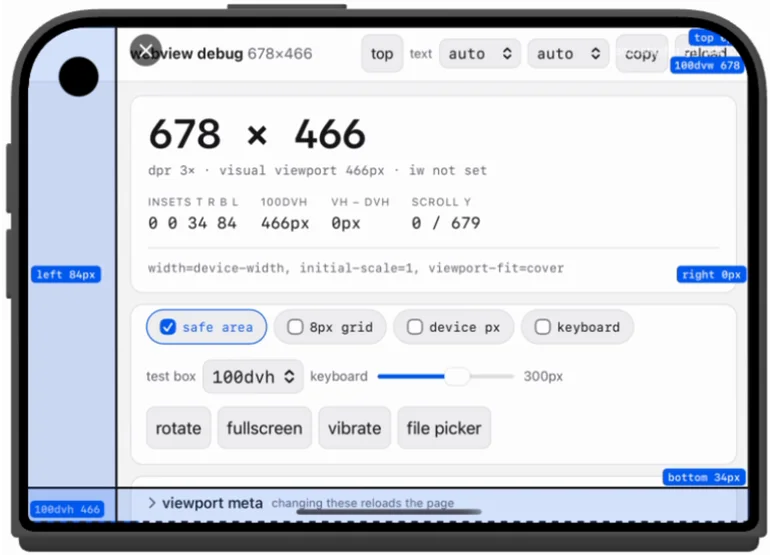Click the 100dvh 466 label
Image resolution: width=772 pixels, height=555 pixels.
click(x=67, y=509)
